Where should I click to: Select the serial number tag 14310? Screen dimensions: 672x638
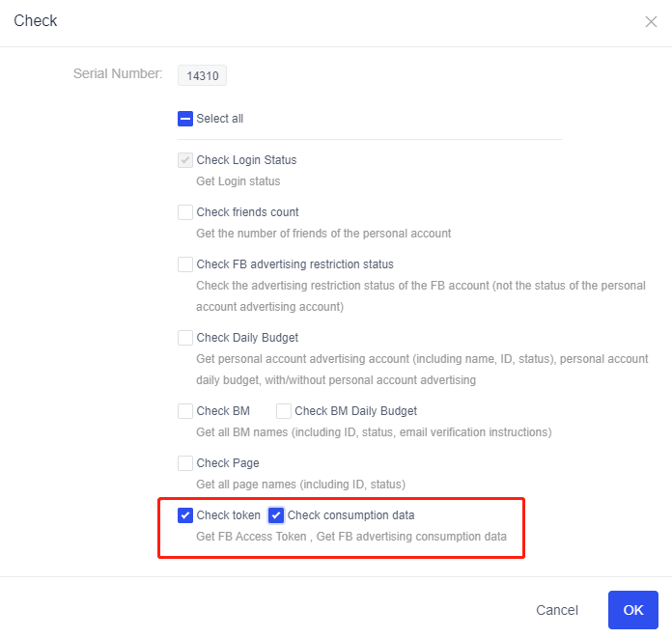coord(202,76)
